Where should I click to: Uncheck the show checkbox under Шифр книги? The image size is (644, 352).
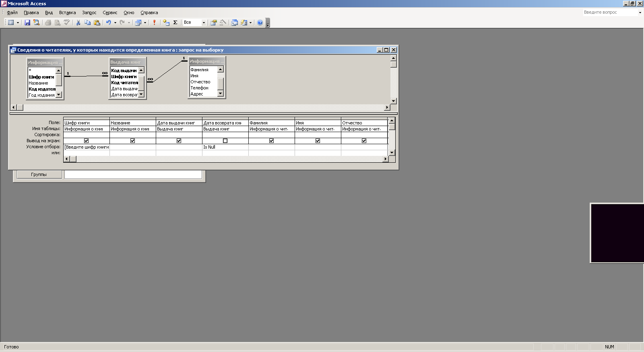tap(86, 141)
